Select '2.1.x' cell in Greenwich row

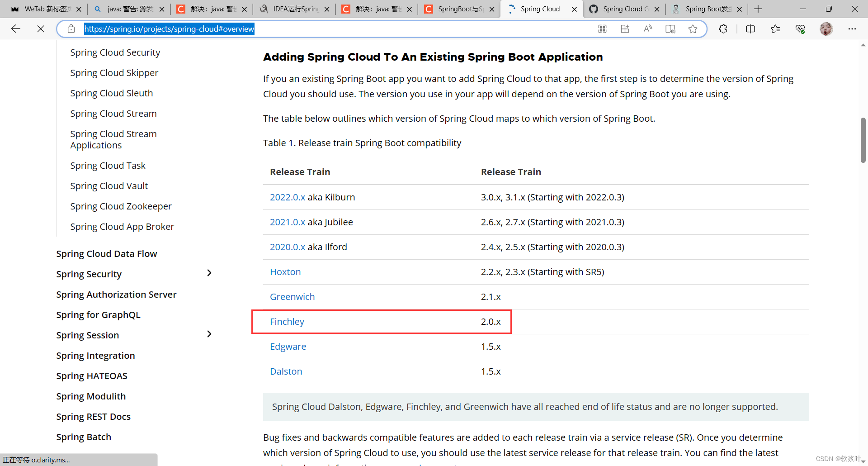(491, 297)
